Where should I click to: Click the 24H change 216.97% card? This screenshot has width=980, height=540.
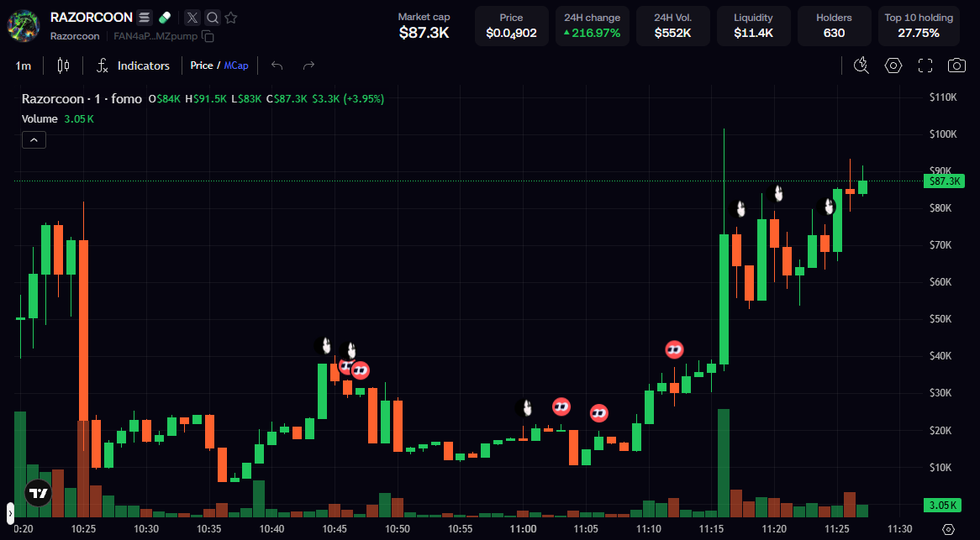click(592, 26)
